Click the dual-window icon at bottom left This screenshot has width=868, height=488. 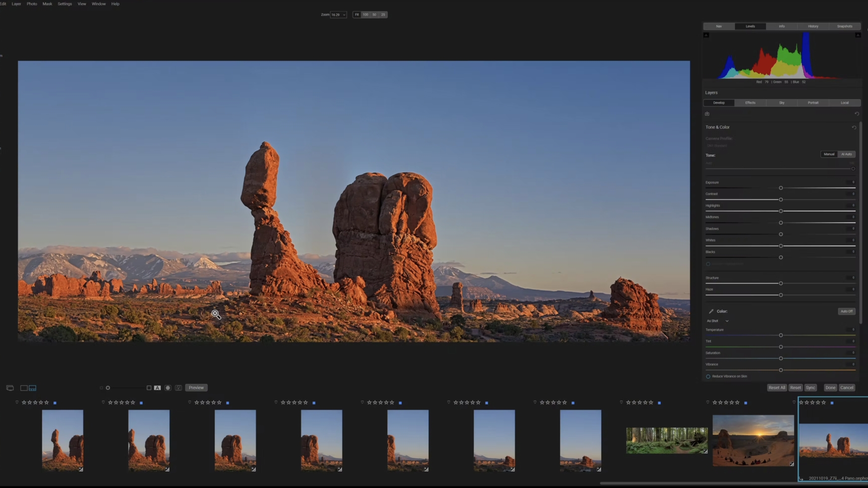(10, 388)
